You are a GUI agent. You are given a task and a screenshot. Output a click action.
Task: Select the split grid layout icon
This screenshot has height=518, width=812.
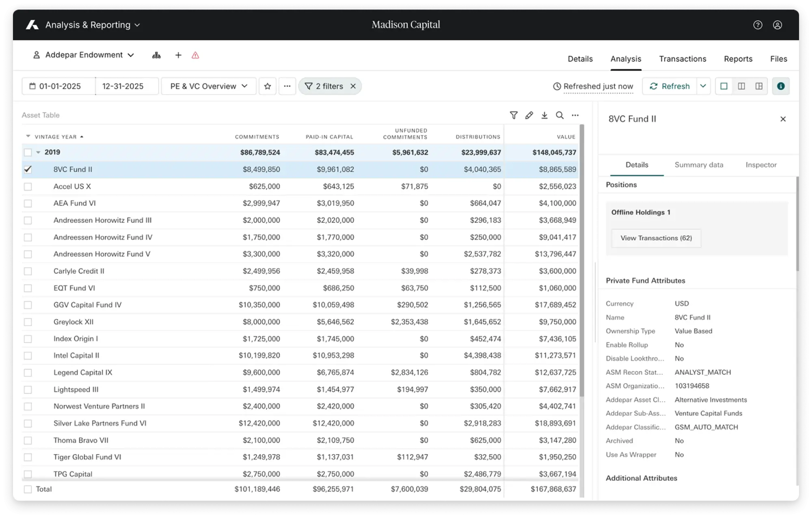pos(759,86)
